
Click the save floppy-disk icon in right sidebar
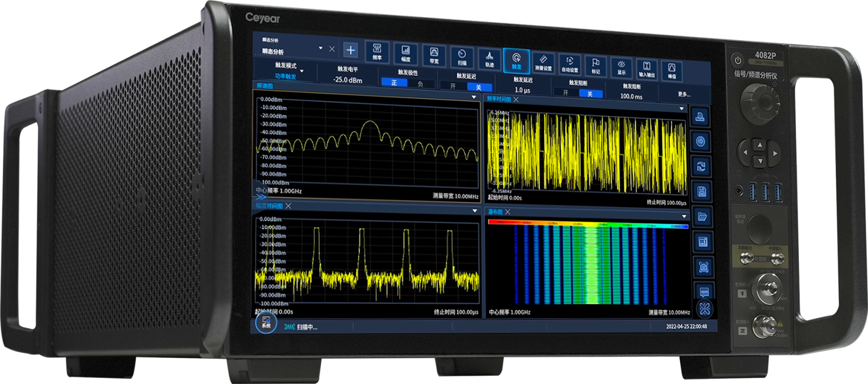point(701,191)
